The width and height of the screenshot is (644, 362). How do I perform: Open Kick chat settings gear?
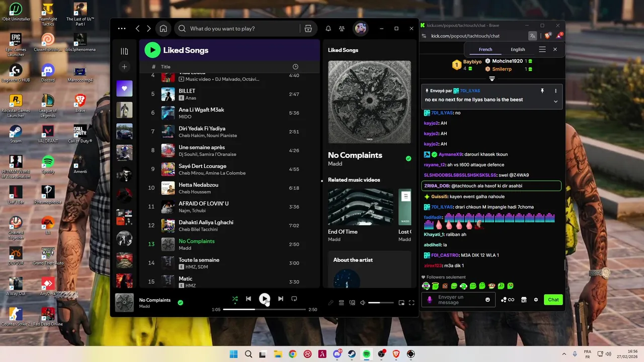[x=536, y=300]
